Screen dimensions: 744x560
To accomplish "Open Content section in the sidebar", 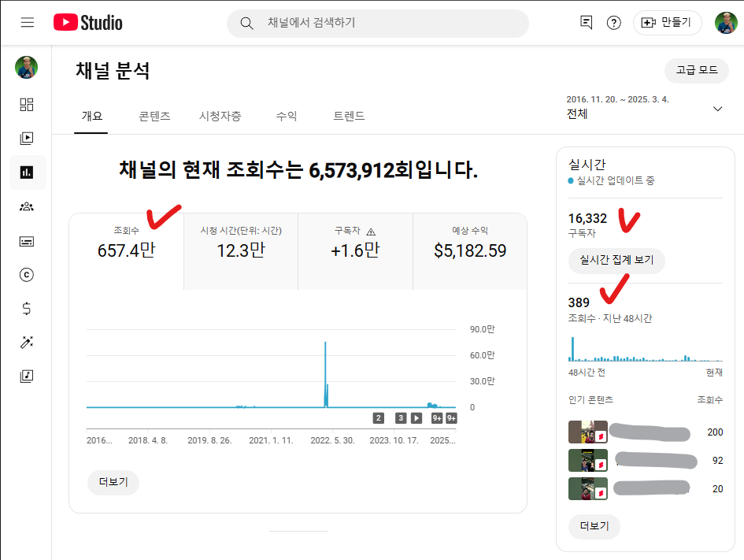I will point(27,138).
